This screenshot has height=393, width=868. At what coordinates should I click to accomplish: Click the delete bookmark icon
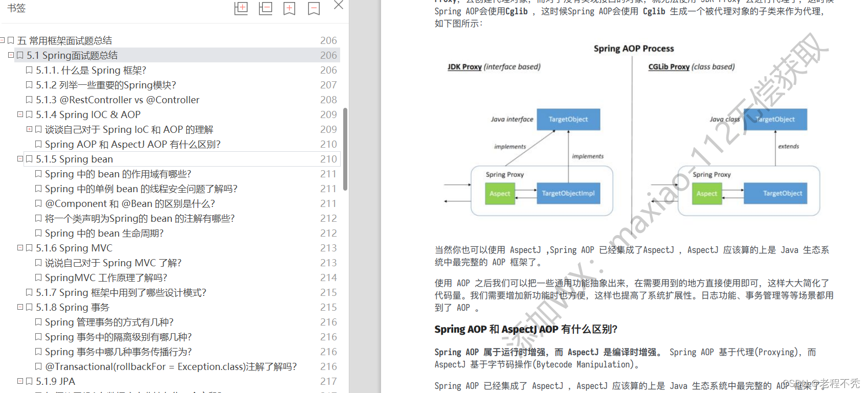314,8
